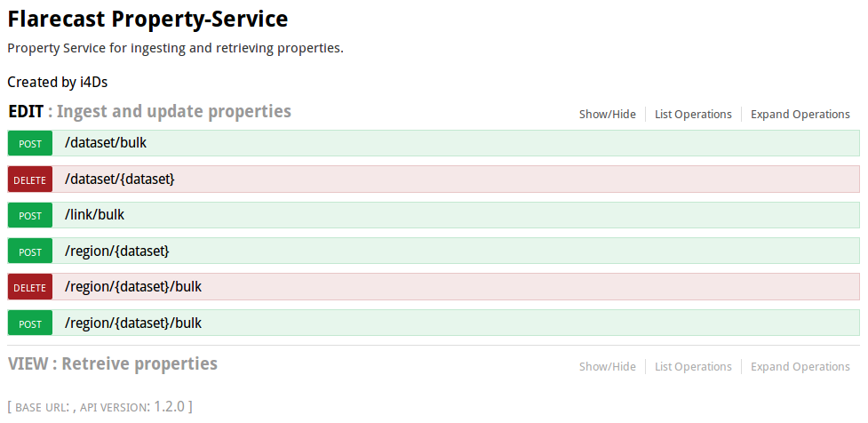This screenshot has height=423, width=868.
Task: Open the /region/{dataset} endpoint path
Action: click(x=117, y=251)
